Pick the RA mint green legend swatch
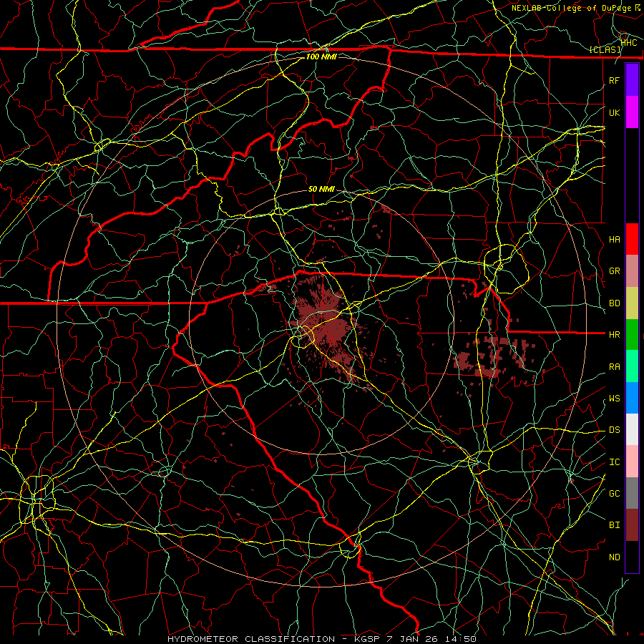Viewport: 644px width, 644px height. coord(632,366)
